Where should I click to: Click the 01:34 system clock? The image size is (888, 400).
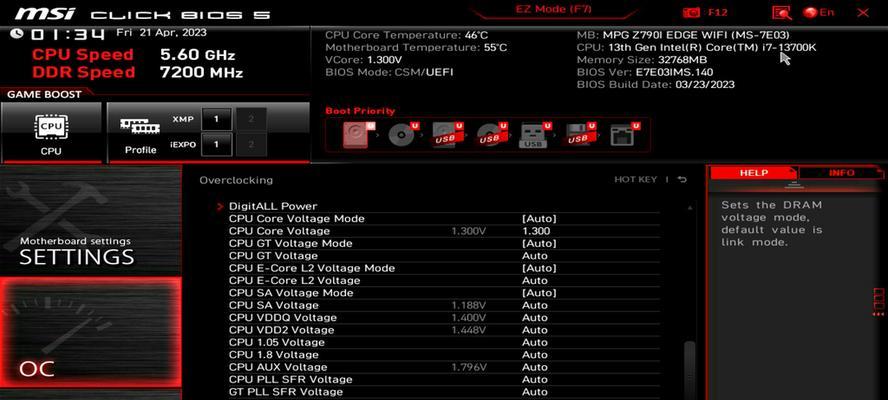[x=67, y=35]
